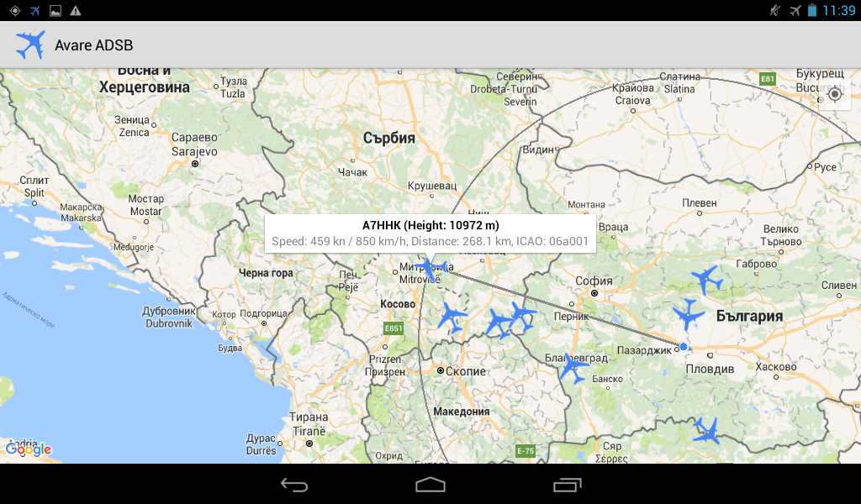Tap the Split city label
This screenshot has height=504, width=861.
tap(34, 192)
